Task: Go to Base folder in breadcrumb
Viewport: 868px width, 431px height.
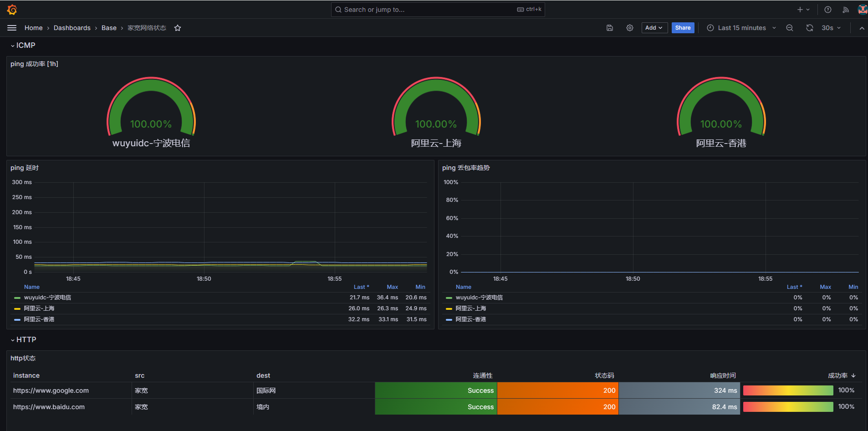Action: click(109, 28)
